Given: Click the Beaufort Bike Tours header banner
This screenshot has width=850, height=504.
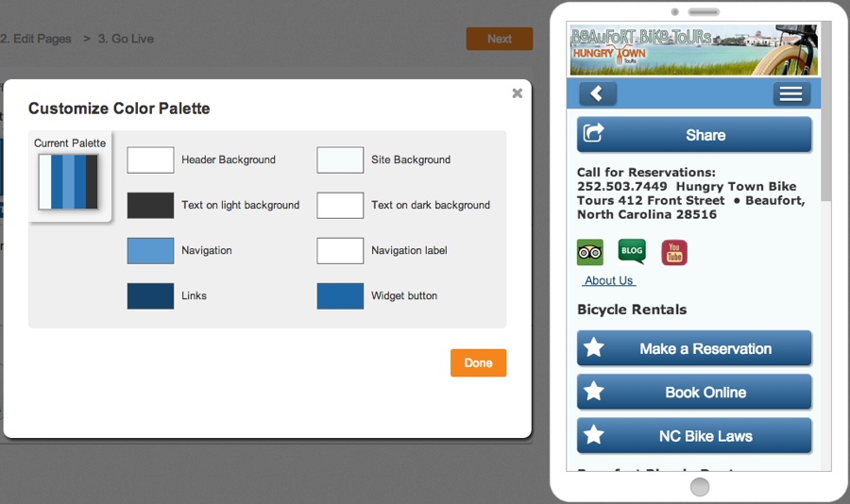Looking at the screenshot, I should tap(694, 50).
